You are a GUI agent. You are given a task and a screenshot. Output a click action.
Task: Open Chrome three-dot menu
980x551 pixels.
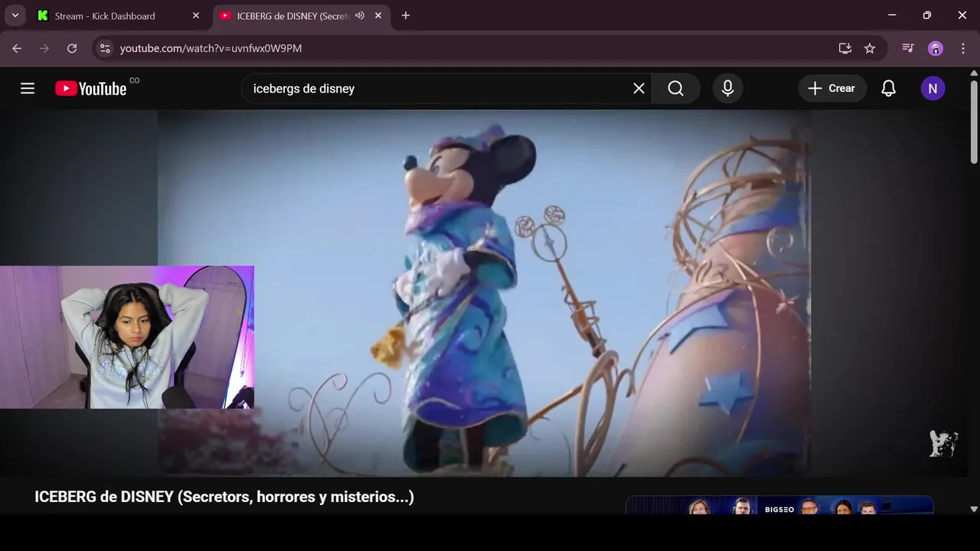click(963, 48)
